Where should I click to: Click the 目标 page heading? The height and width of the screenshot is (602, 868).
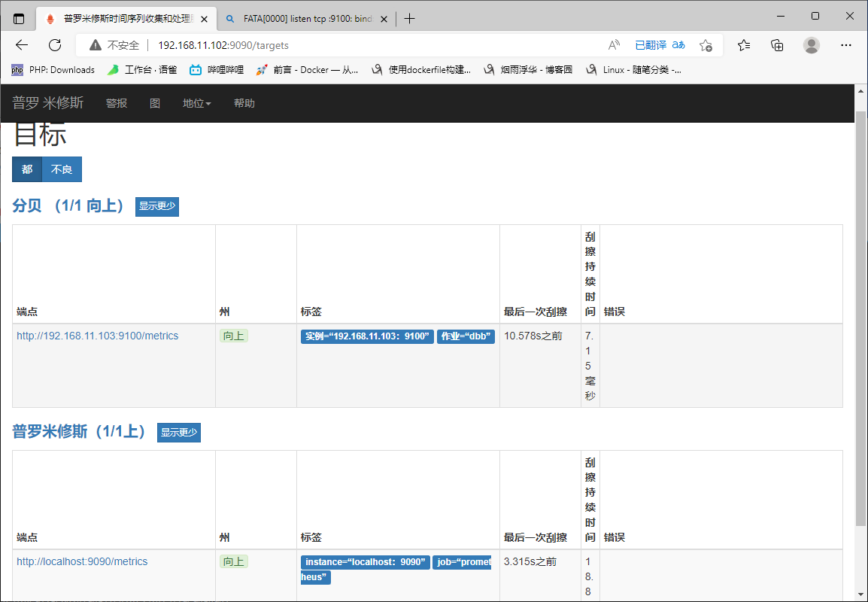[x=40, y=135]
